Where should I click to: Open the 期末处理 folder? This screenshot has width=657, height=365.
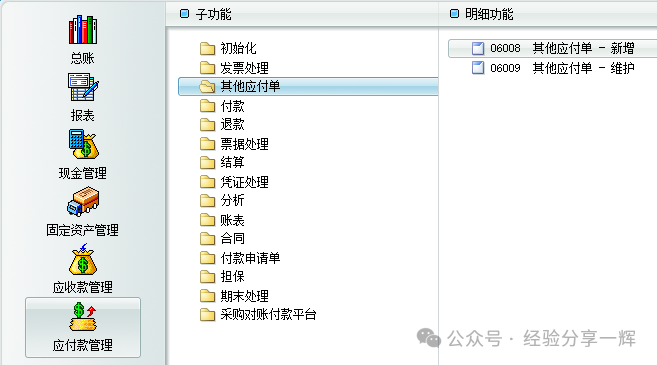pyautogui.click(x=234, y=296)
